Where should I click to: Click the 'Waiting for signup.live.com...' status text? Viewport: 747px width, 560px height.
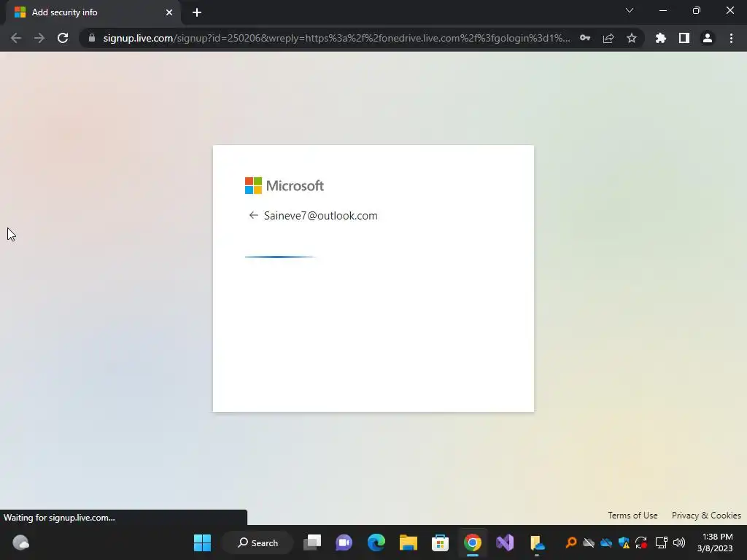[x=59, y=518]
